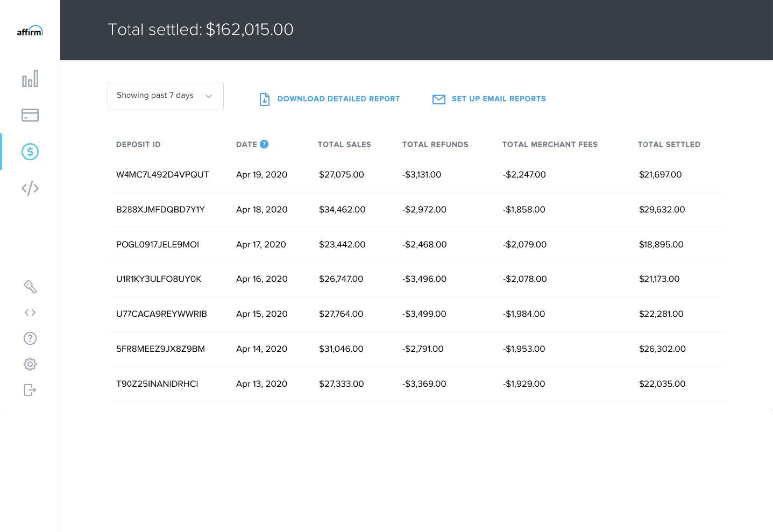Click merchant fee amount -$1,929.00
This screenshot has height=532, width=773.
point(524,384)
